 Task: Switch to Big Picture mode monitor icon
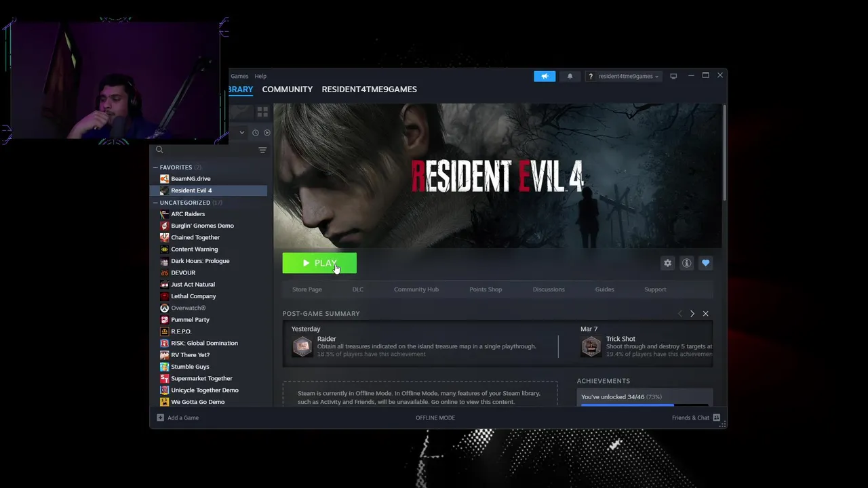point(673,76)
